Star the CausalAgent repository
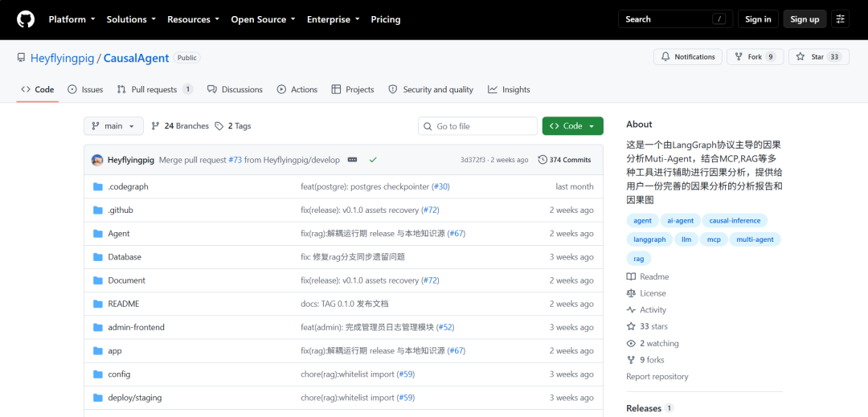 pyautogui.click(x=819, y=57)
